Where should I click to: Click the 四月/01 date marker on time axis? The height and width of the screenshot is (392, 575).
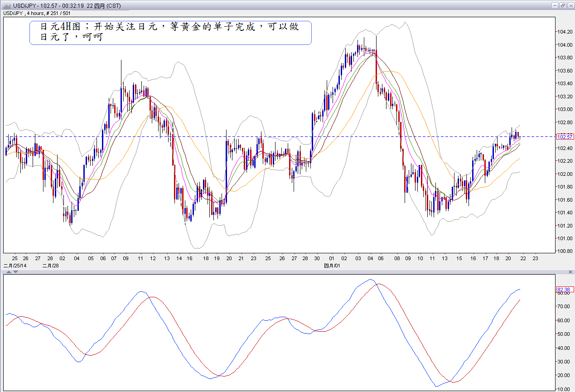pos(332,266)
